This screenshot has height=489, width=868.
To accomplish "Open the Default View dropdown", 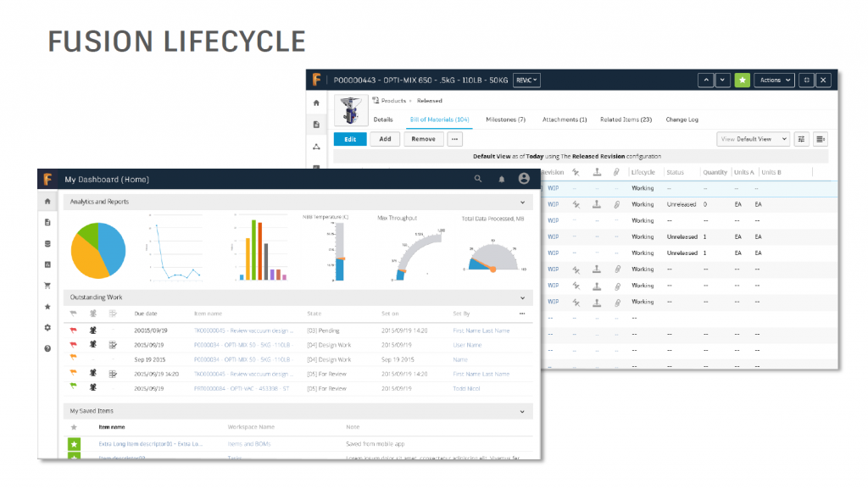I will coord(753,139).
